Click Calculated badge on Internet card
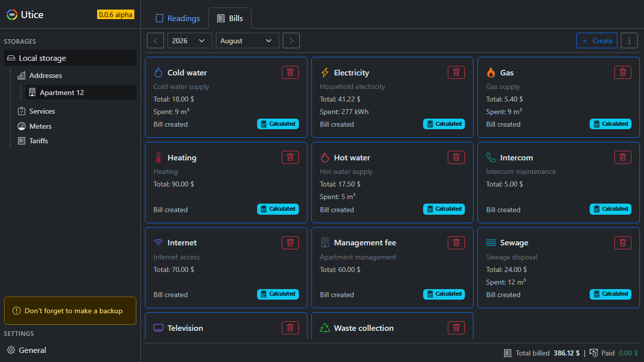 click(x=278, y=294)
